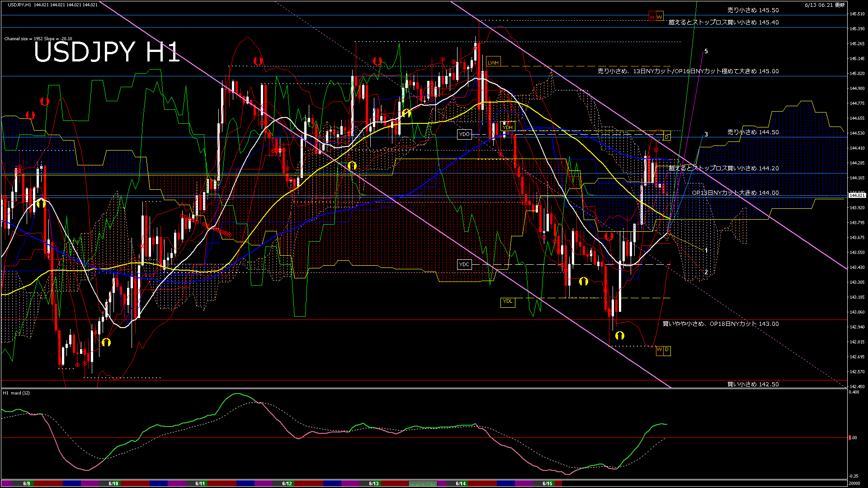
Task: Click price scale value 142.450
Action: pyautogui.click(x=857, y=386)
